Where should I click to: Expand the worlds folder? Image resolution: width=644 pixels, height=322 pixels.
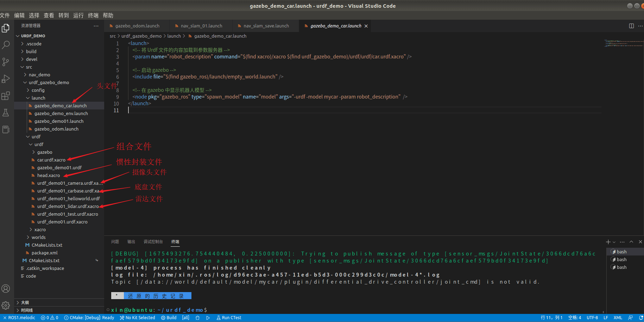point(59,237)
